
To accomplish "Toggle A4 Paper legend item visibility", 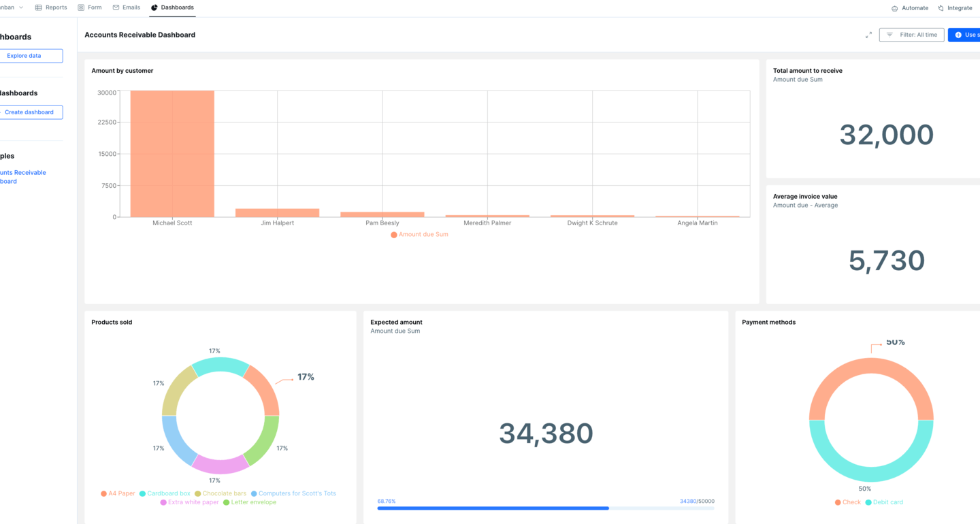I will [x=118, y=493].
